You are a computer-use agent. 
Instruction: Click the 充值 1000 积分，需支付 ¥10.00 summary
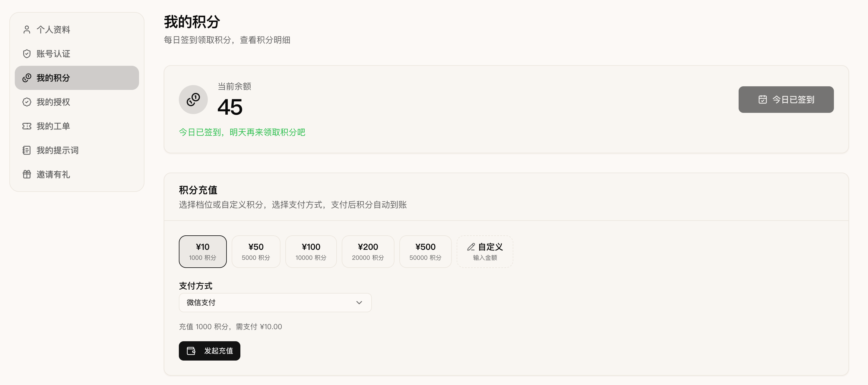click(x=230, y=327)
